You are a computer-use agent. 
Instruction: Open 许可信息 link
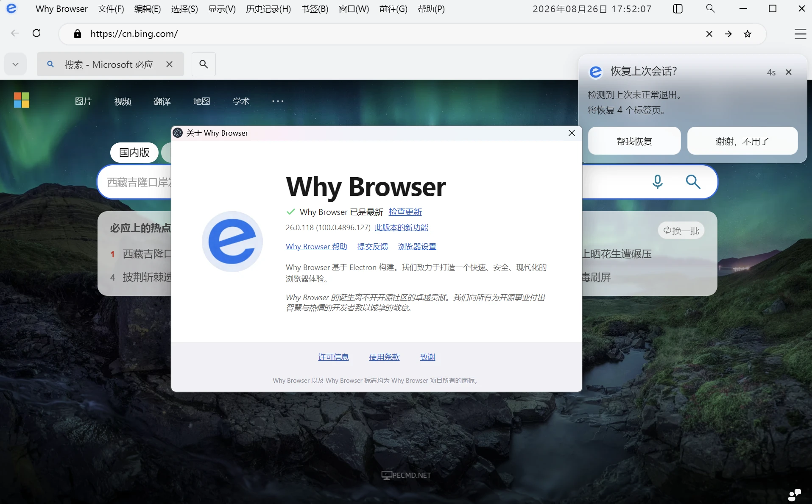(333, 357)
